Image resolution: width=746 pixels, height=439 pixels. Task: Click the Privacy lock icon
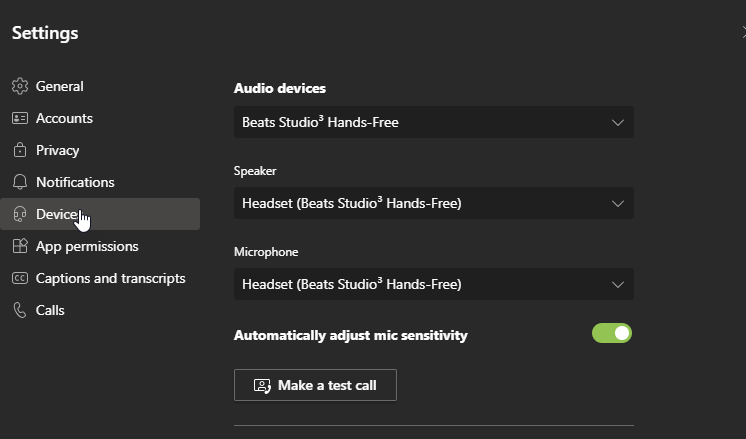coord(20,151)
